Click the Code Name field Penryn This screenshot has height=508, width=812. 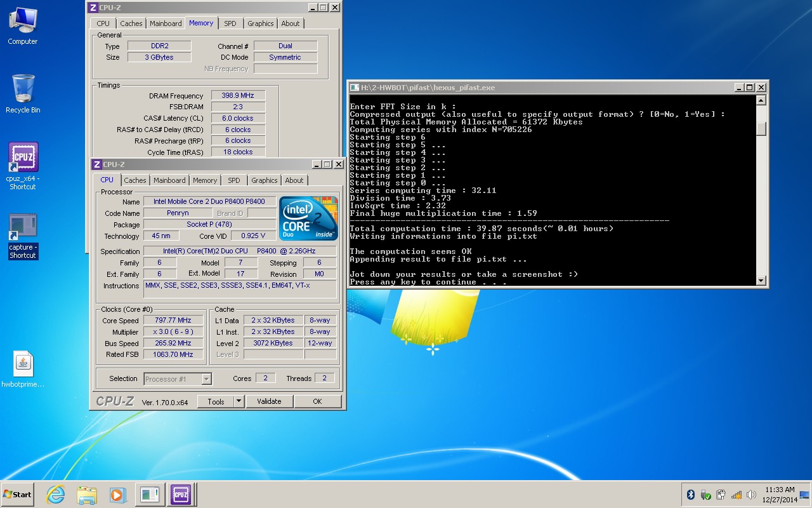(178, 213)
